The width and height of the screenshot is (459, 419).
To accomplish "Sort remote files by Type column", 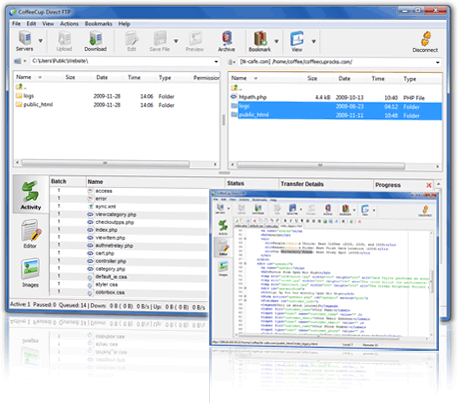I will [x=410, y=79].
